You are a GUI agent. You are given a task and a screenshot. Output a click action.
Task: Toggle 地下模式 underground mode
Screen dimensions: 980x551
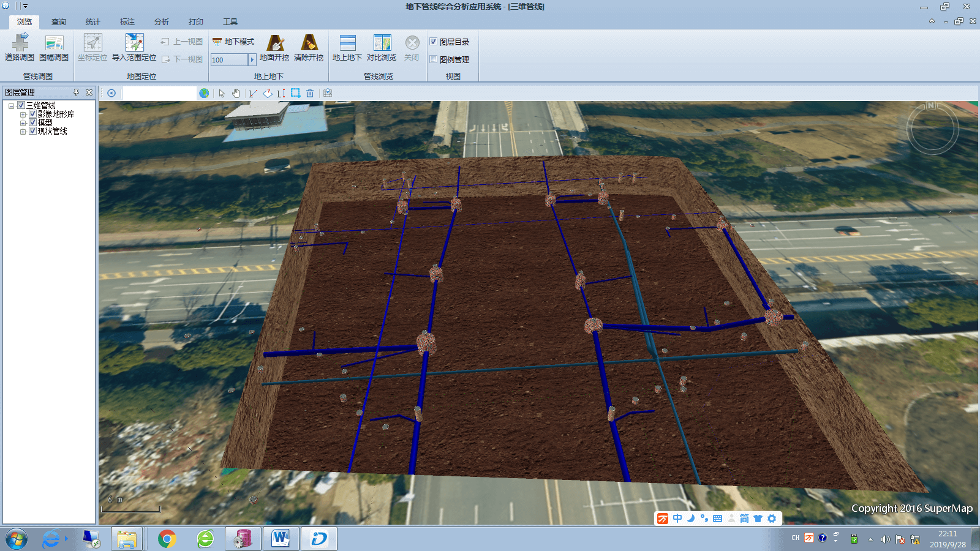(x=233, y=42)
